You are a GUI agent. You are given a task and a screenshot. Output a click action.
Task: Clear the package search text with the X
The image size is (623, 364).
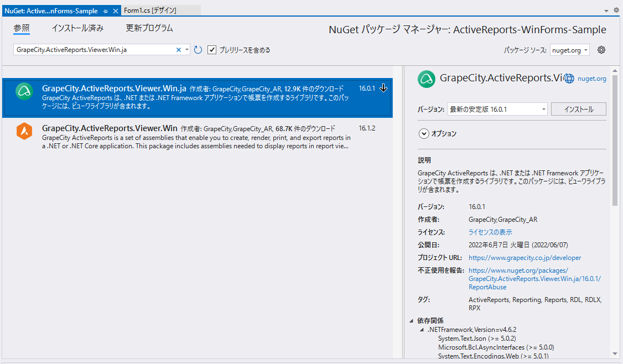(178, 50)
